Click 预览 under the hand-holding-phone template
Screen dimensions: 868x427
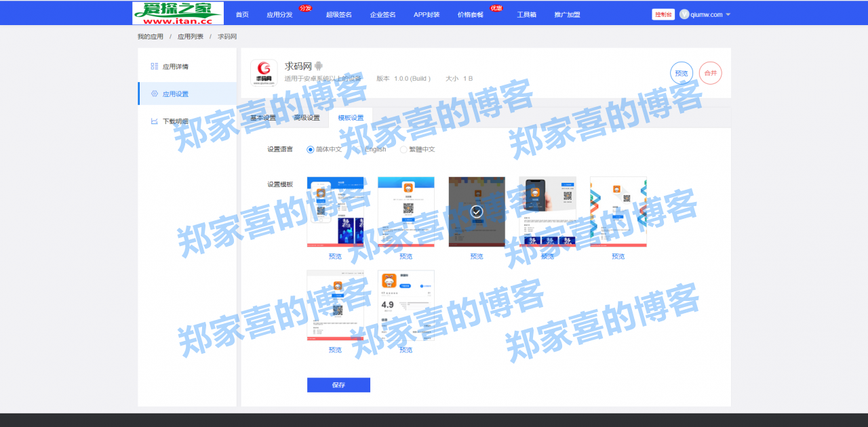tap(547, 256)
